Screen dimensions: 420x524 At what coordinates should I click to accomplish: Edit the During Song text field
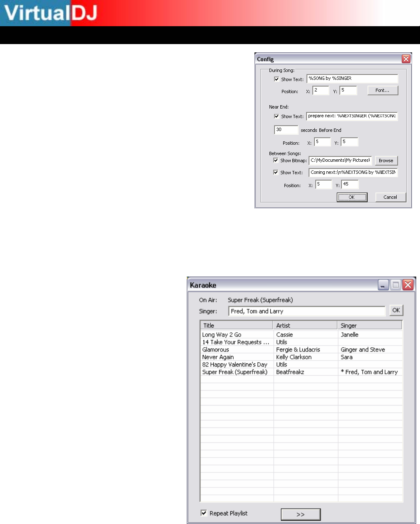point(352,79)
